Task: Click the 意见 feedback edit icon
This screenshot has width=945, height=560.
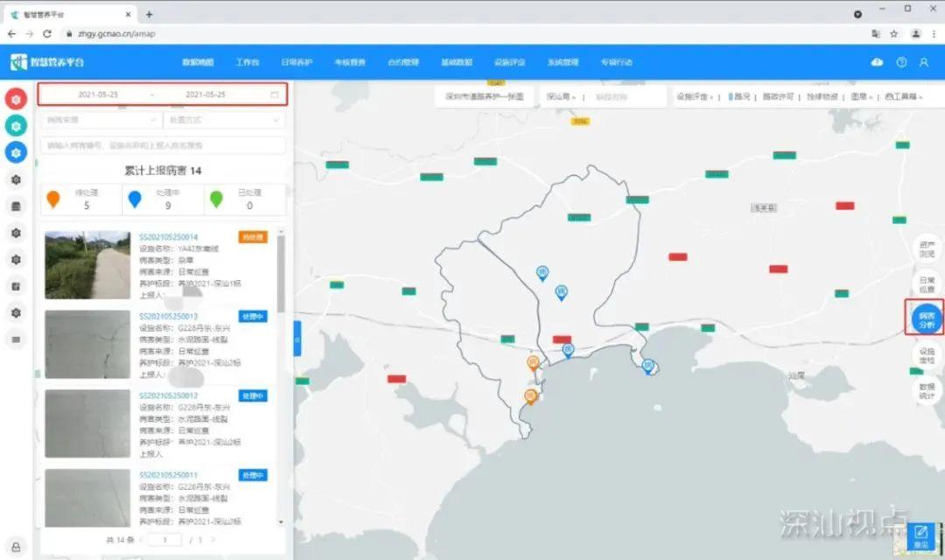Action: [920, 534]
